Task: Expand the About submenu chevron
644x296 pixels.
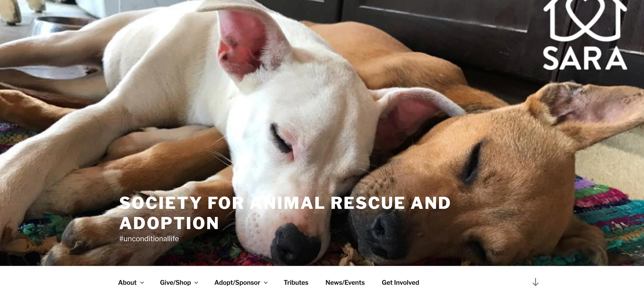Action: 142,283
